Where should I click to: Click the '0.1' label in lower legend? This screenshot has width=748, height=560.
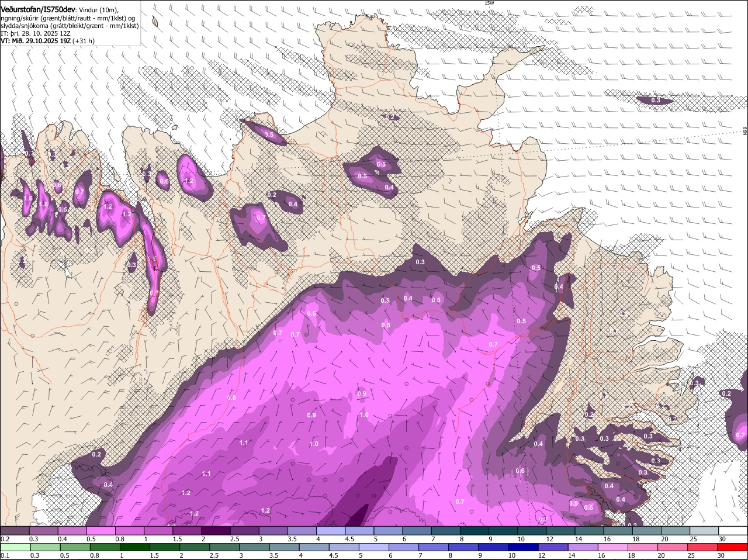pos(5,555)
